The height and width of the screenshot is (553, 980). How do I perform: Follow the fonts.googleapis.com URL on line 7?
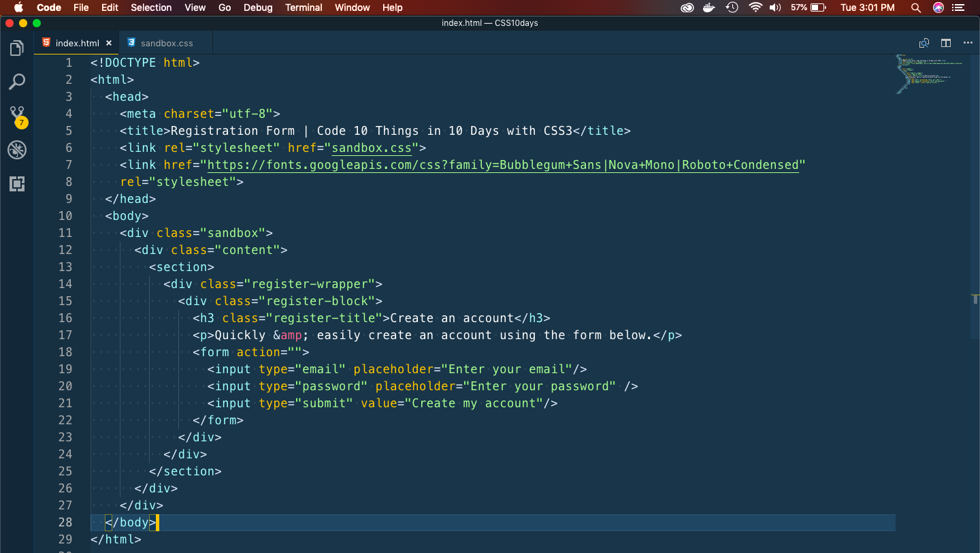(x=503, y=165)
